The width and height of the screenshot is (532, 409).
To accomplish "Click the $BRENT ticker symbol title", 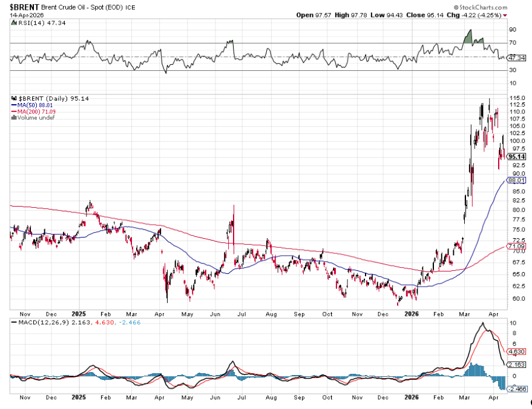I will [x=24, y=7].
